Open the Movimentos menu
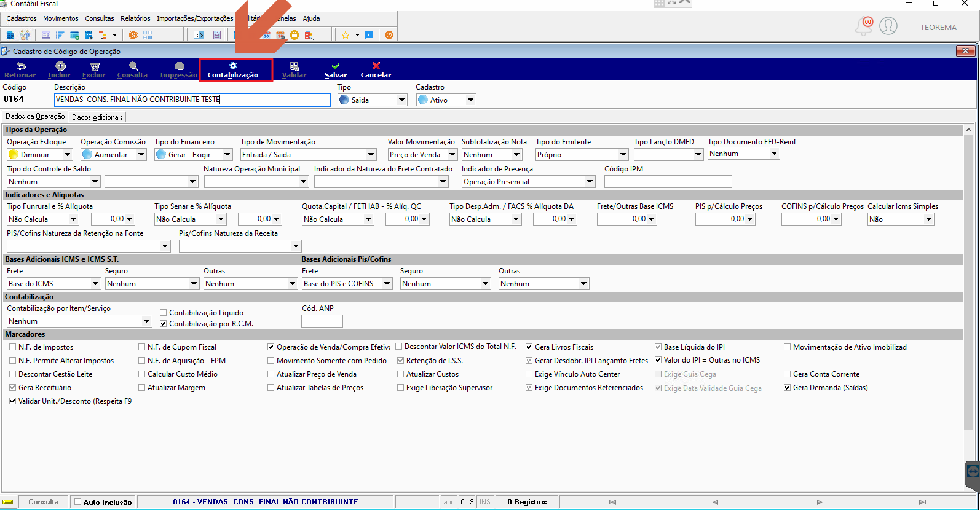This screenshot has height=510, width=980. coord(61,18)
